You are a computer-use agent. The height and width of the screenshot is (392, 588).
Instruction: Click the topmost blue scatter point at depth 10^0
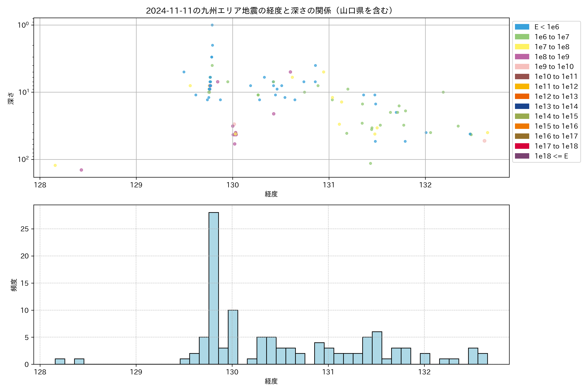212,25
